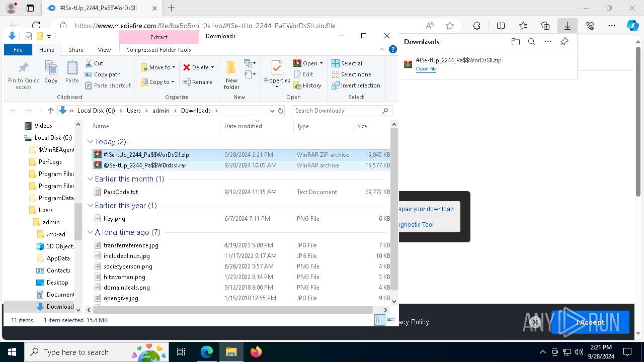Create a New folder

pos(231,74)
